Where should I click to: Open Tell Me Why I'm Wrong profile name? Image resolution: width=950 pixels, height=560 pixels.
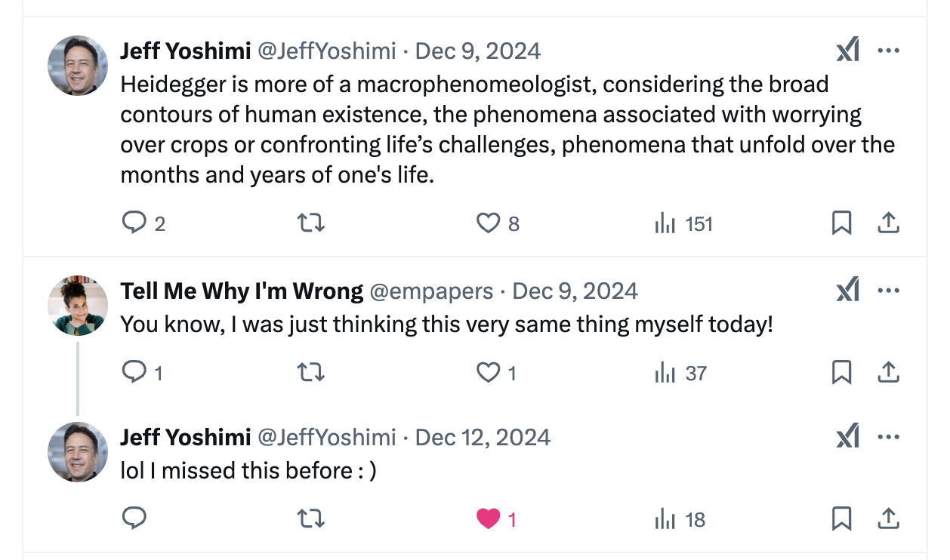242,291
